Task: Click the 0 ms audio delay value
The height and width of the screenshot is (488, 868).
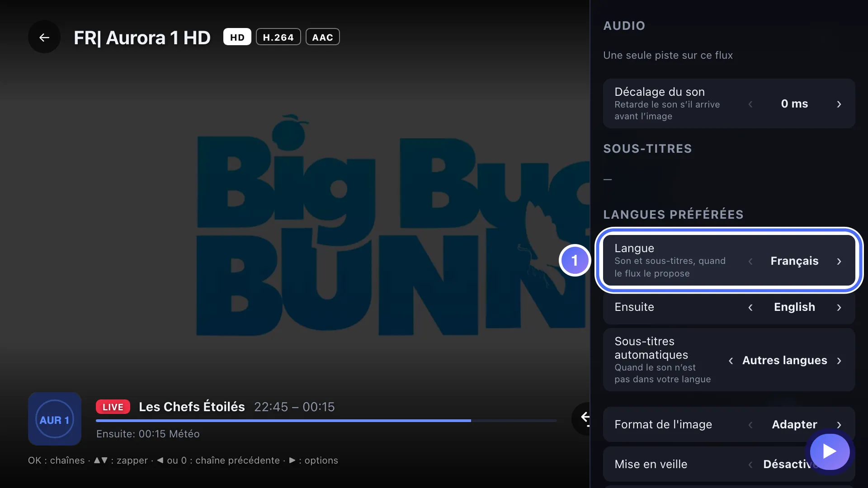Action: pos(794,104)
